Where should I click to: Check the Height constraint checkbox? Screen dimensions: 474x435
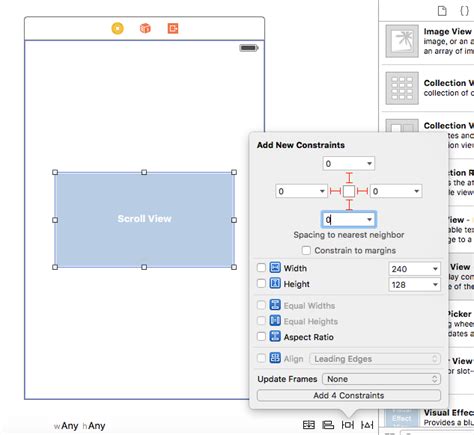261,283
